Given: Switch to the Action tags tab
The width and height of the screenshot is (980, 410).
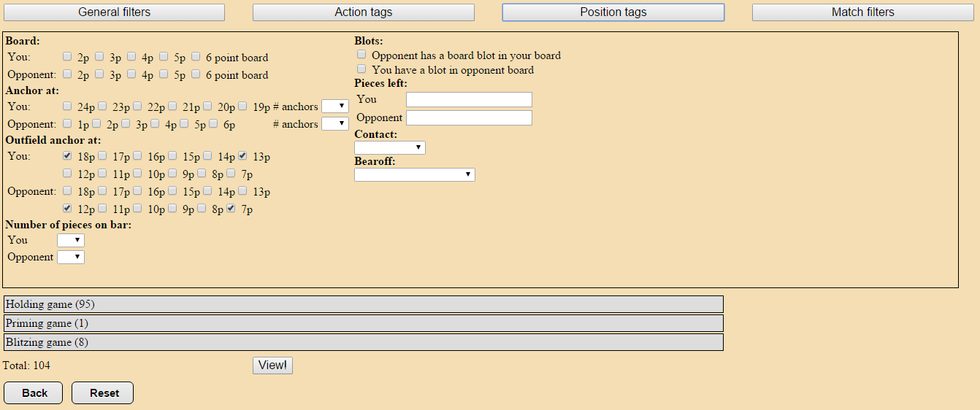Looking at the screenshot, I should pyautogui.click(x=363, y=12).
